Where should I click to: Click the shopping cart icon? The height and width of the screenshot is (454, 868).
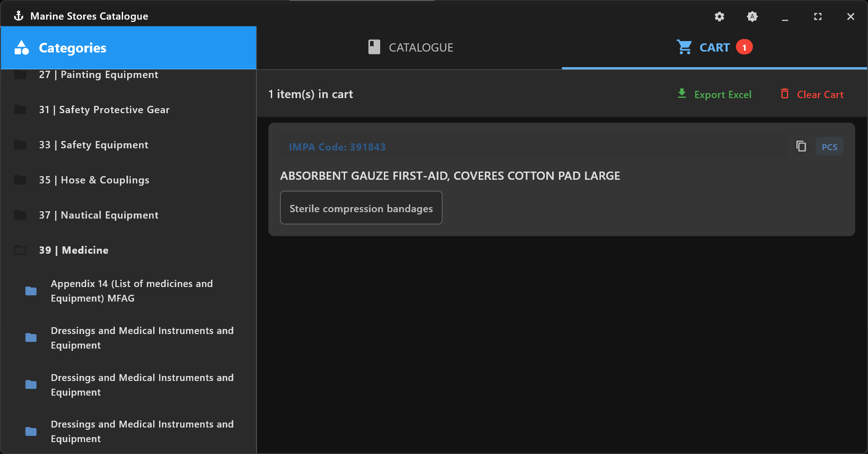pos(684,47)
